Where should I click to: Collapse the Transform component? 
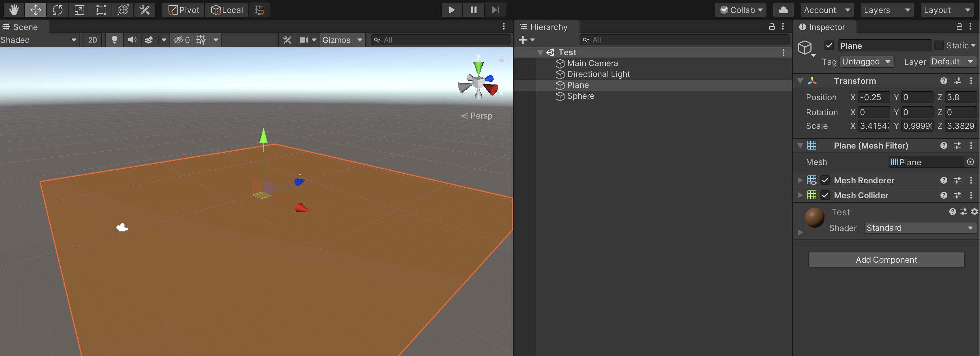click(800, 81)
